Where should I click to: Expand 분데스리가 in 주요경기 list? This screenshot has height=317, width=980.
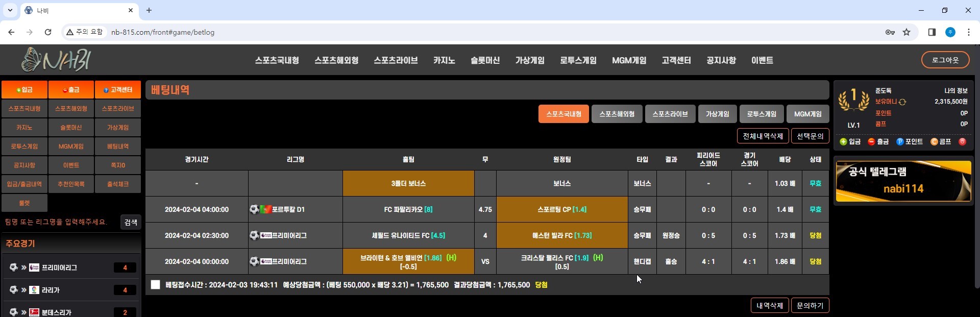click(70, 311)
